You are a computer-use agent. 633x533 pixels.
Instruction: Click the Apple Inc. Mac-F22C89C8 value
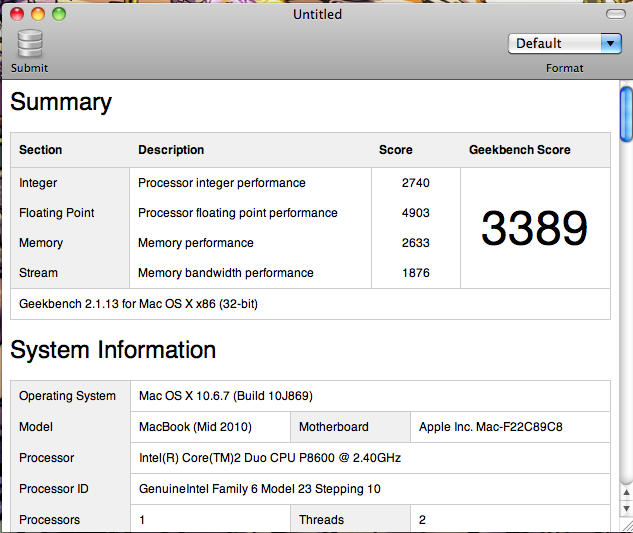[x=490, y=427]
